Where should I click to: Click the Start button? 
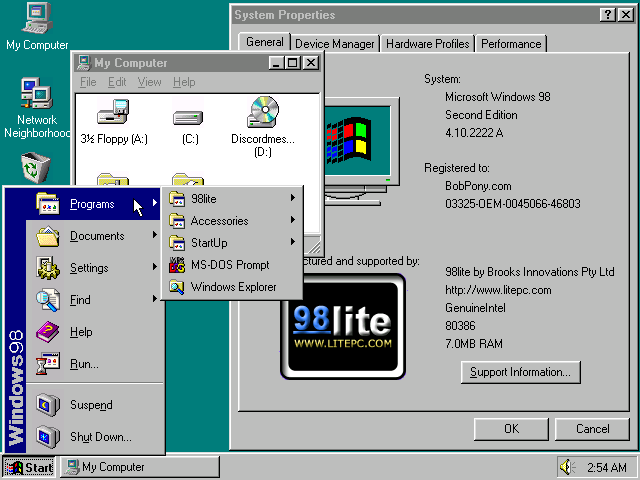click(x=29, y=467)
